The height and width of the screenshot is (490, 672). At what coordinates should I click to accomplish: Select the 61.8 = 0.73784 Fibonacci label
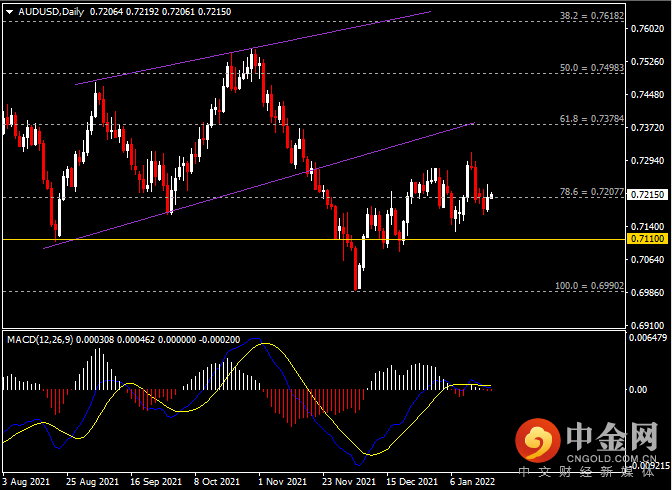(592, 119)
